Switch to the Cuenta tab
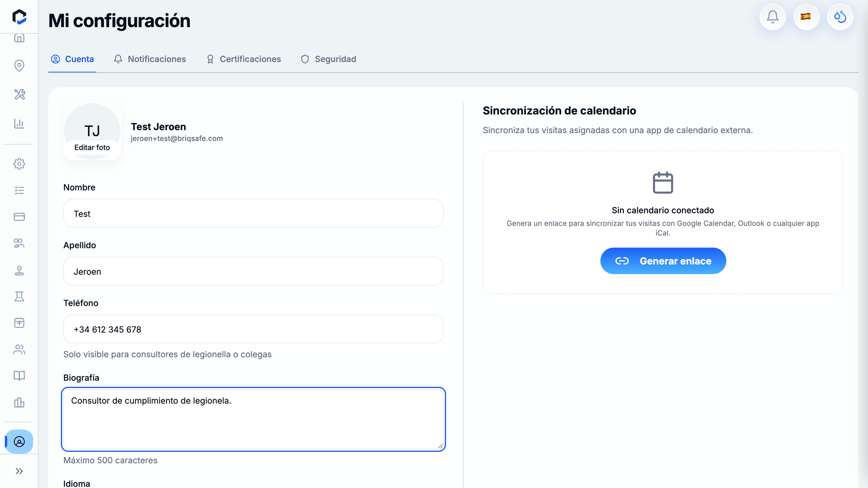 72,59
